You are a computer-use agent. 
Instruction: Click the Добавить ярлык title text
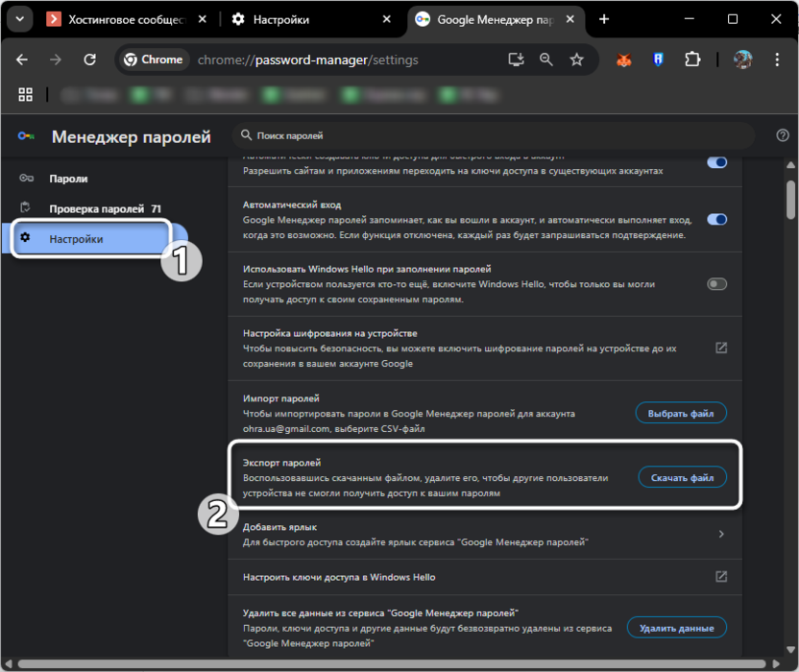279,527
